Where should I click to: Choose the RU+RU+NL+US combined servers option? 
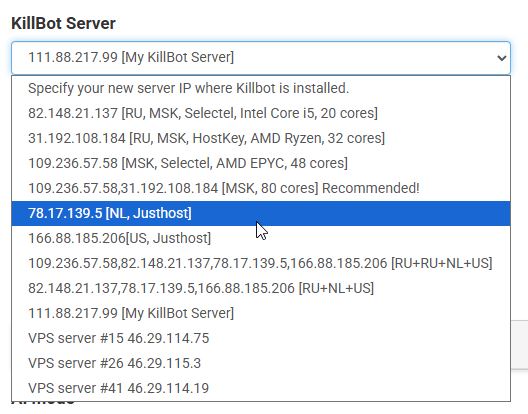pos(261,263)
